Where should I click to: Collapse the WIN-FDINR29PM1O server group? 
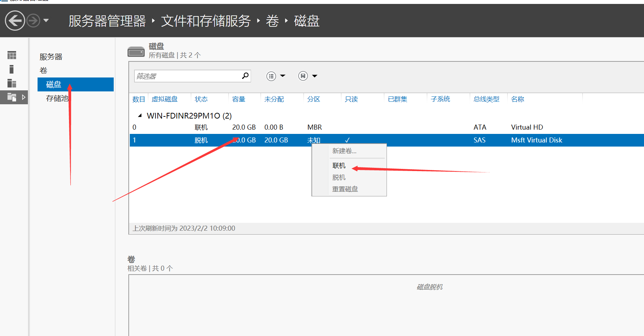(x=140, y=116)
